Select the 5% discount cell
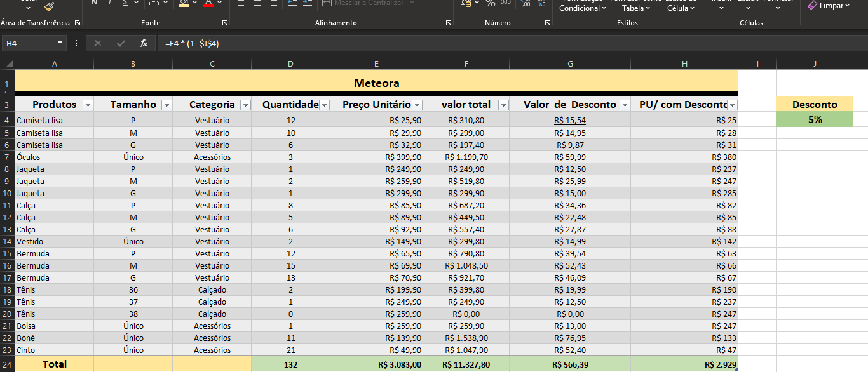The image size is (868, 372). point(814,120)
